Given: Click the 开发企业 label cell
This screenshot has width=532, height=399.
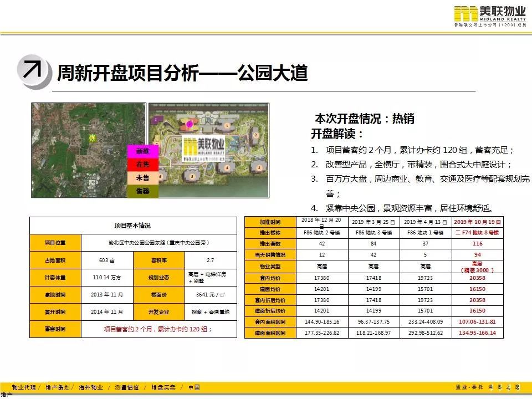Looking at the screenshot, I should coord(159,312).
